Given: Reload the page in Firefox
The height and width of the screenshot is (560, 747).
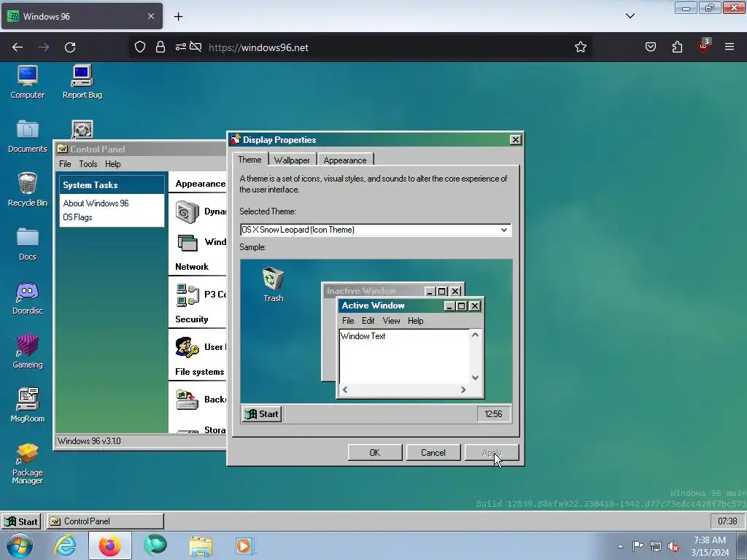Looking at the screenshot, I should click(70, 47).
